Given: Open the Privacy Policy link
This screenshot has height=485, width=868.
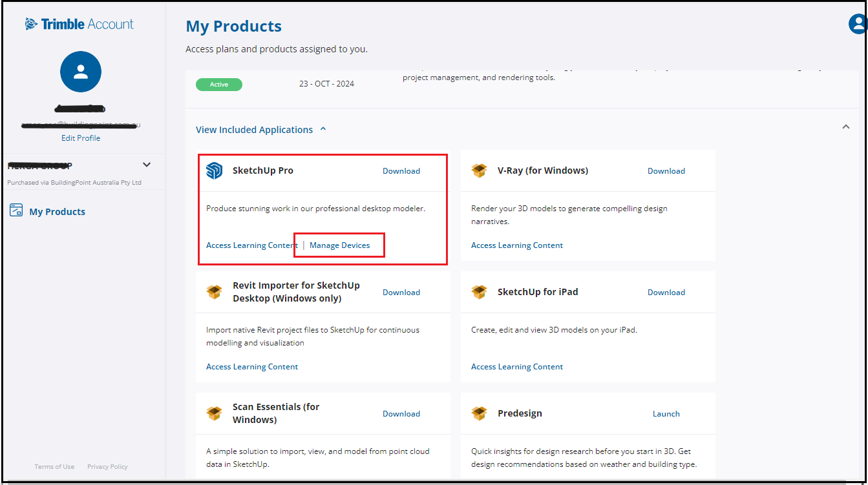Looking at the screenshot, I should (x=107, y=467).
